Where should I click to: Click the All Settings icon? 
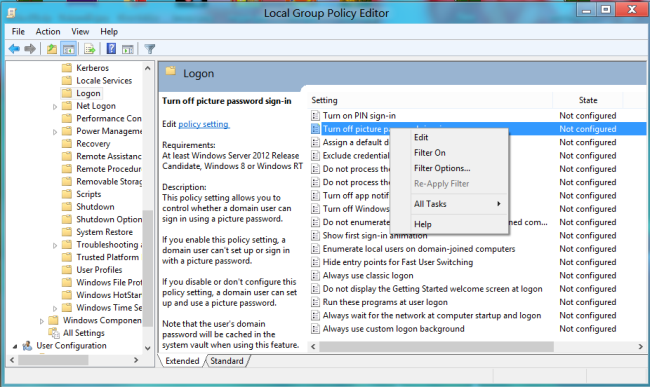pyautogui.click(x=54, y=333)
